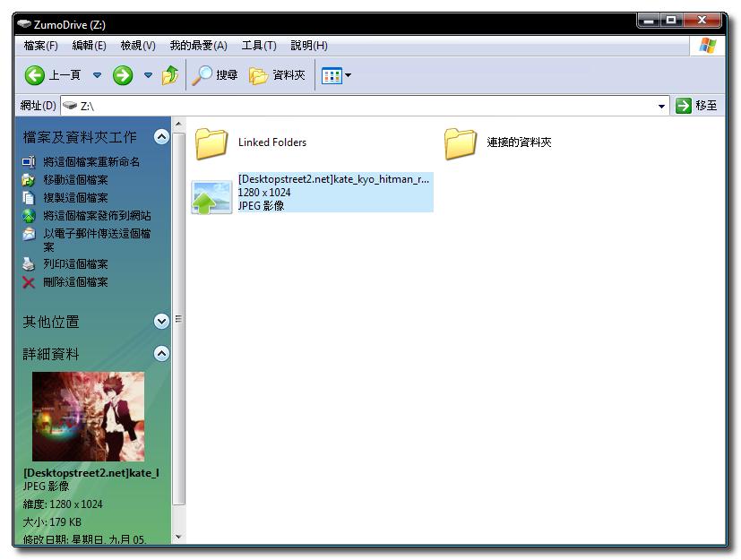Open the Back history dropdown arrow
The height and width of the screenshot is (560, 741).
(97, 75)
